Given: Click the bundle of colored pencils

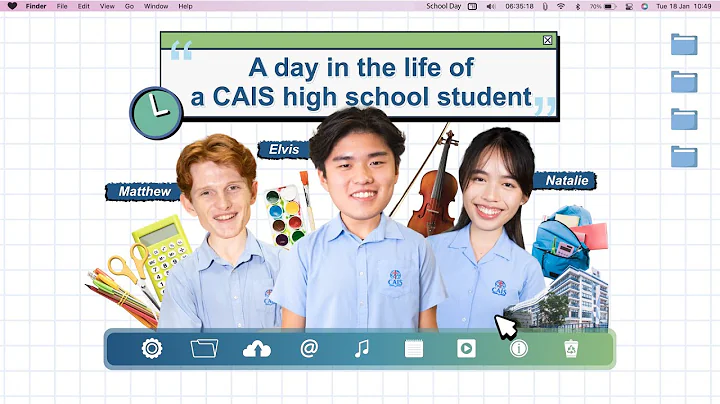Looking at the screenshot, I should 122,298.
